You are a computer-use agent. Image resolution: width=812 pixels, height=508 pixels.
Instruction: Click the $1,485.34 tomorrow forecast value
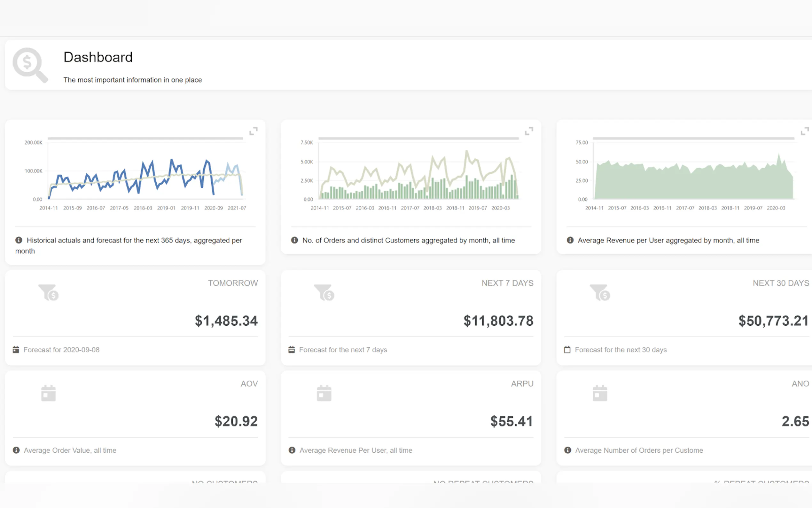[x=226, y=321]
